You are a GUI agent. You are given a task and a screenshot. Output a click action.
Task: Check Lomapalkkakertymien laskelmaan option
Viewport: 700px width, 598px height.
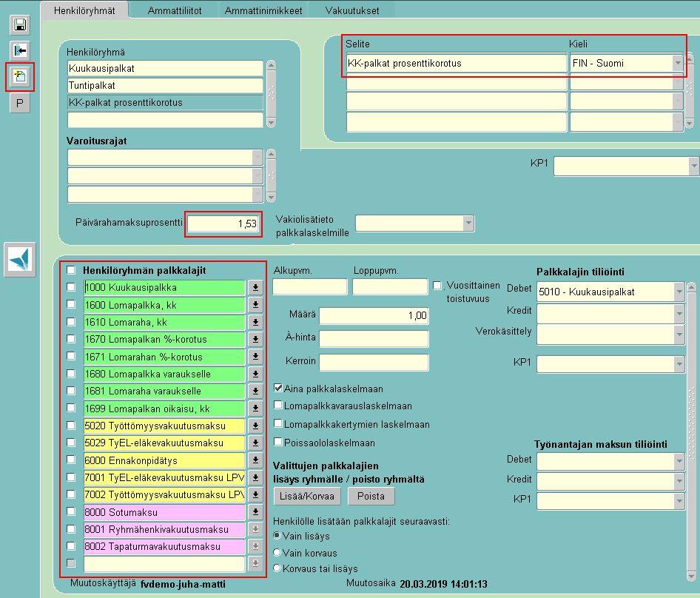pyautogui.click(x=277, y=423)
